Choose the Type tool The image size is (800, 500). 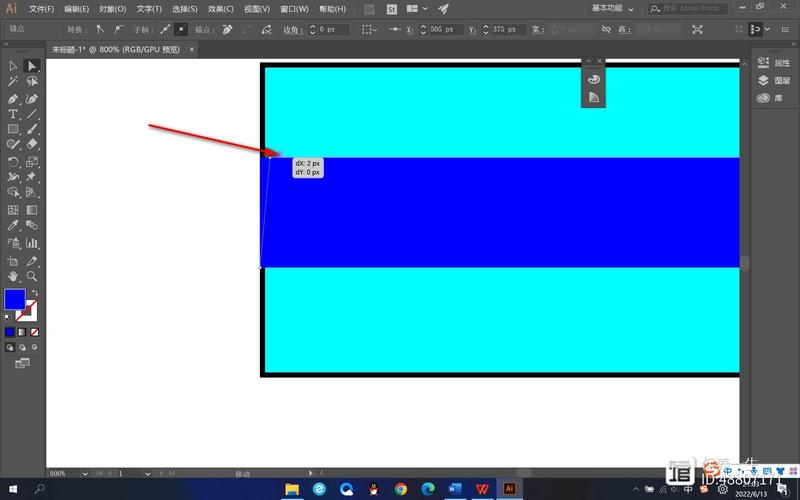(x=13, y=114)
